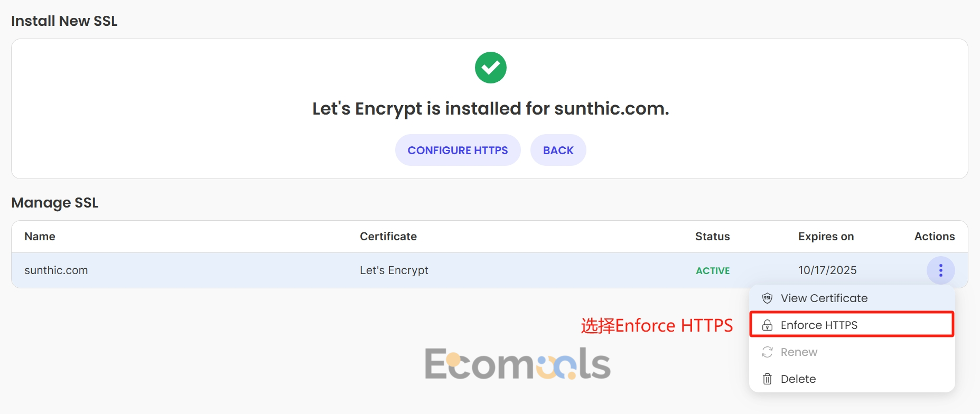Click the refresh arrows icon beside Renew
980x414 pixels.
click(x=768, y=352)
